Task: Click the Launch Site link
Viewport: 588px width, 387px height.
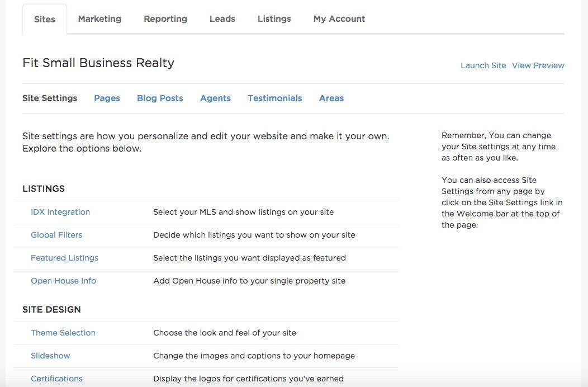Action: pos(483,65)
